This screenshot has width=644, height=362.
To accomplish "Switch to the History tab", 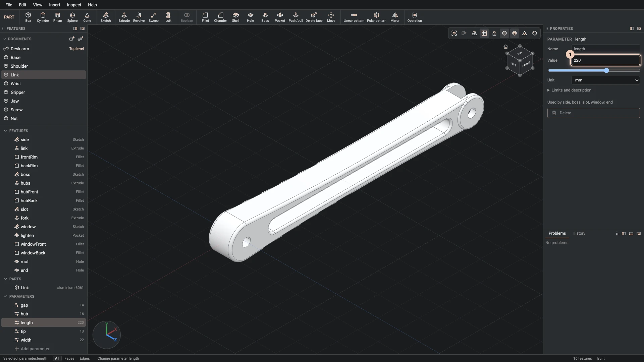I will click(x=579, y=233).
